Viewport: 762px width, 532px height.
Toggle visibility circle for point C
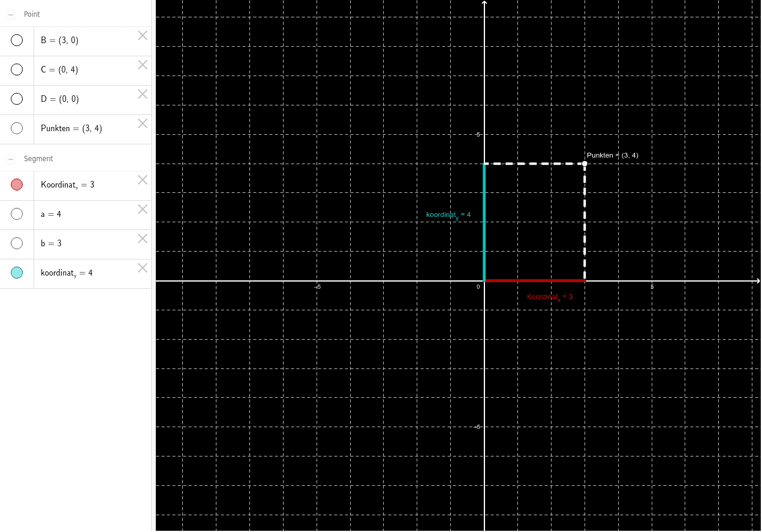pyautogui.click(x=17, y=69)
